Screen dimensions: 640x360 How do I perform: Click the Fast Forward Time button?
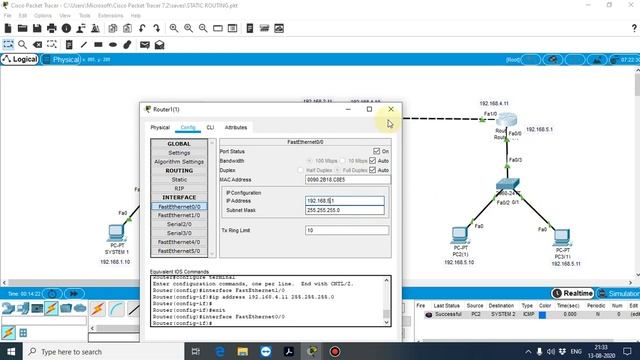[74, 293]
